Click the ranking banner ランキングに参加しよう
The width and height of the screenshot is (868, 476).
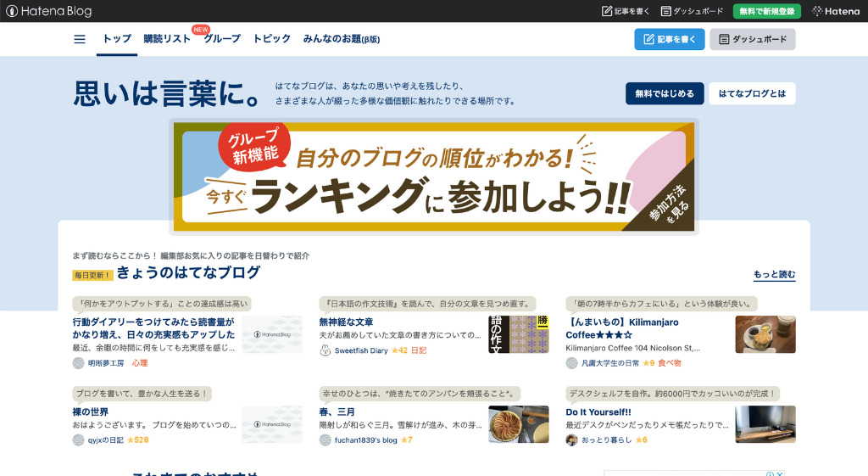click(x=433, y=176)
